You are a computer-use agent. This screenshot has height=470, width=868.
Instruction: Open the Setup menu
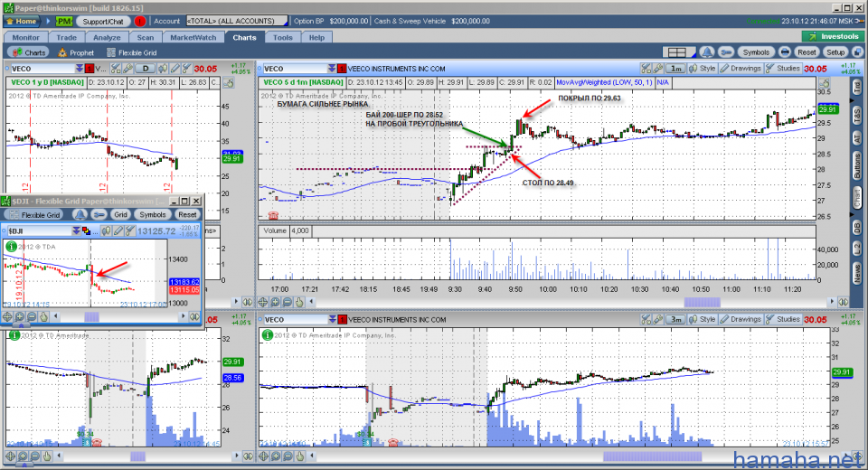coord(835,52)
